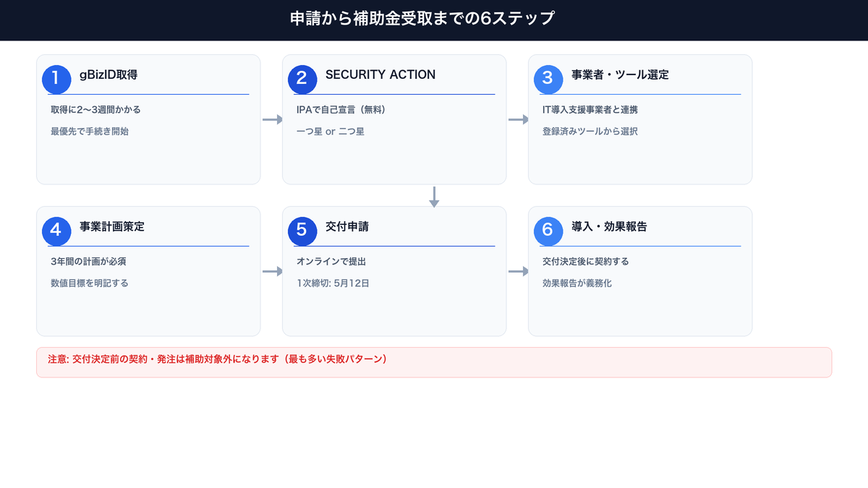Click the number 6 badge on 導入・効果報告 card
Screen dimensions: 868x488
pos(548,231)
